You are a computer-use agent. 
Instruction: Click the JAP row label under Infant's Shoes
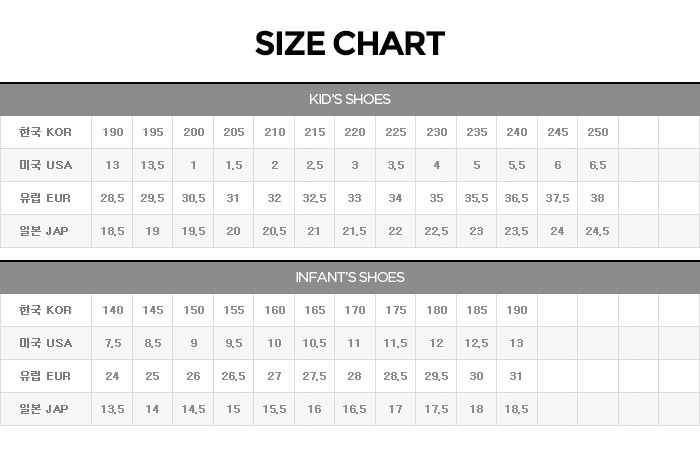point(45,409)
